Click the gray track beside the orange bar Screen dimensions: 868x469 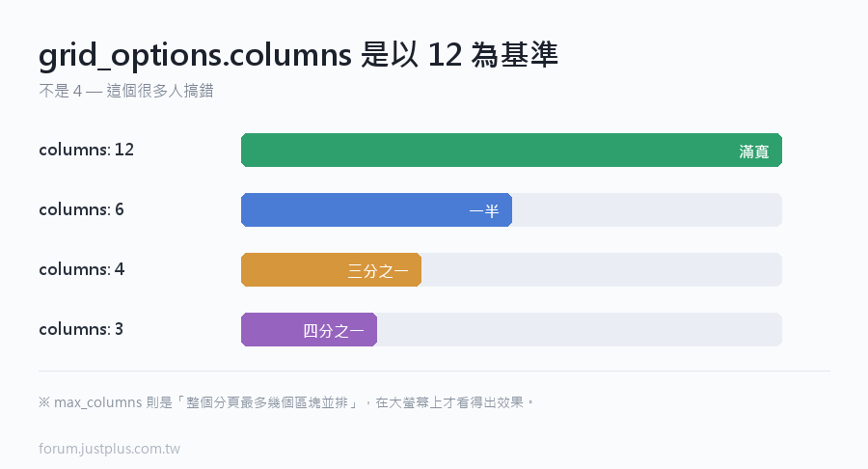coord(602,269)
